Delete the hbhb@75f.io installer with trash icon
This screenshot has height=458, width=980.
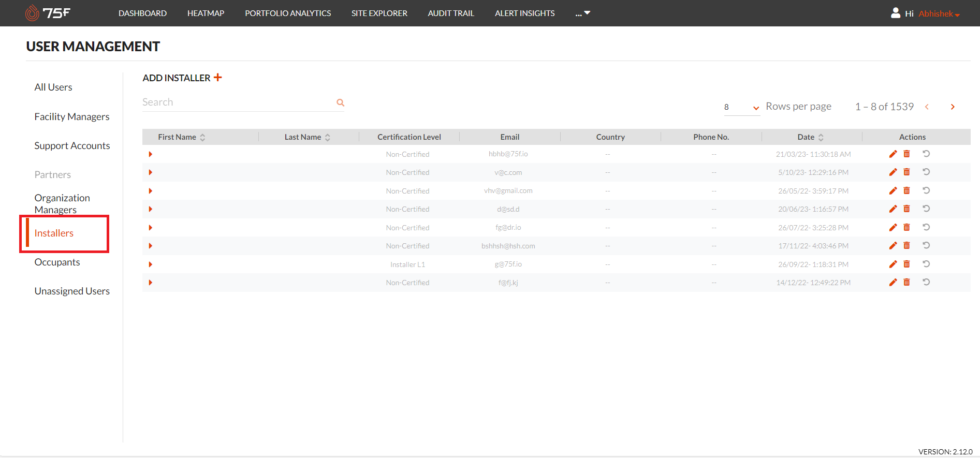[x=906, y=154]
